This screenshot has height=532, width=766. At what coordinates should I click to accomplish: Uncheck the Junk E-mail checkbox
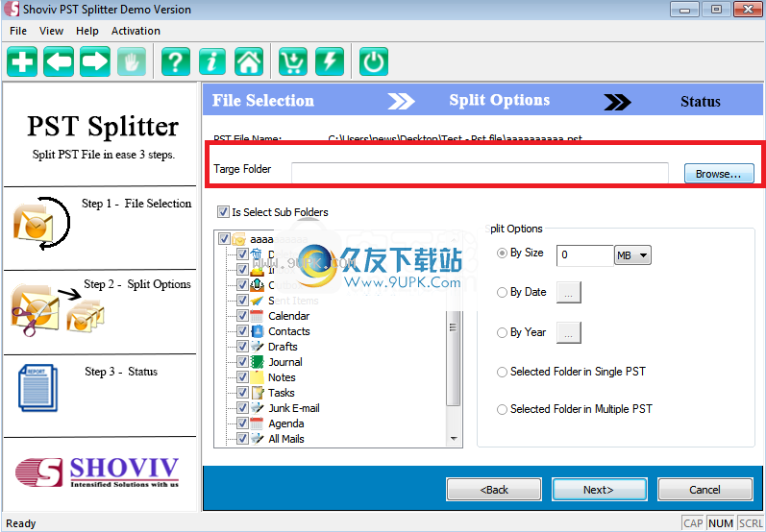[x=242, y=407]
